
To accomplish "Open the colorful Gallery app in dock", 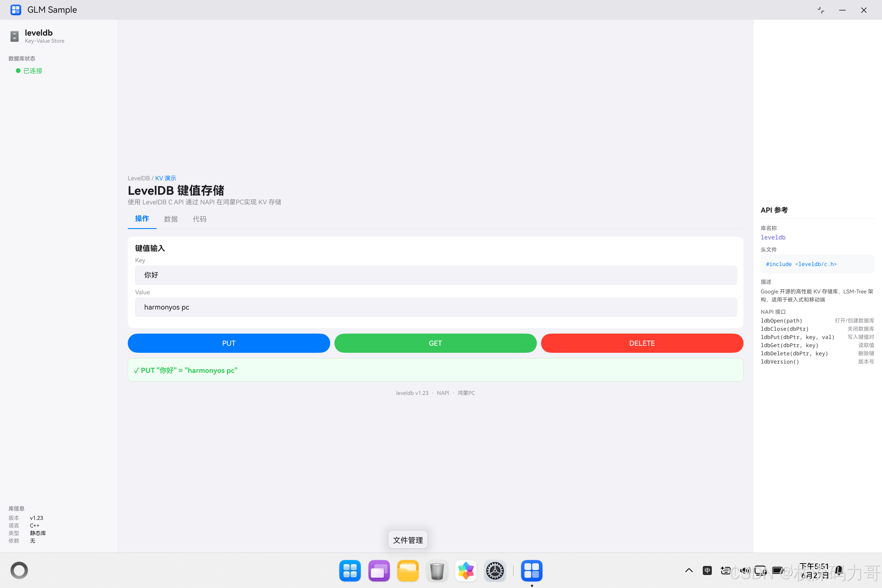I will coord(466,571).
